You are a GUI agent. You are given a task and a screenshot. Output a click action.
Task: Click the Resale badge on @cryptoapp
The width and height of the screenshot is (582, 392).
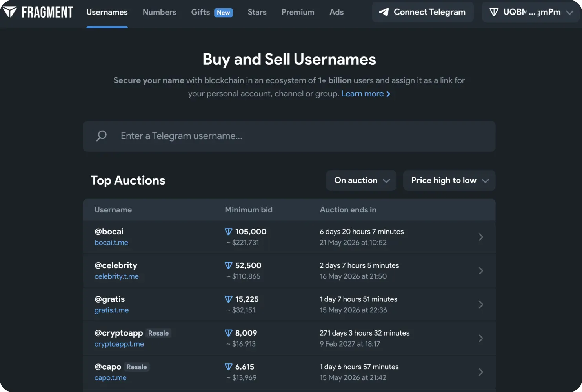pyautogui.click(x=158, y=333)
